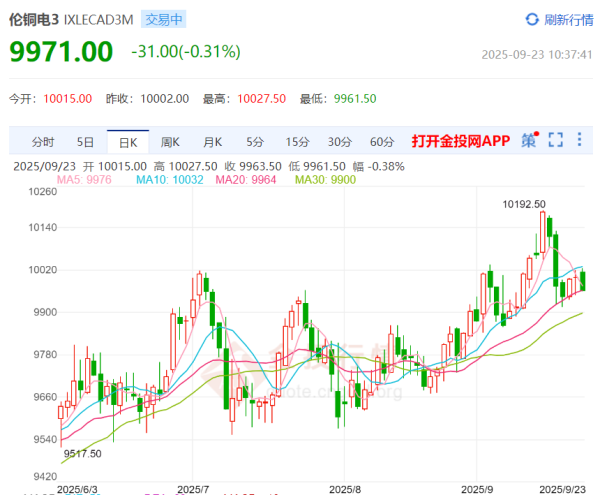The height and width of the screenshot is (495, 600).
Task: Switch to the 分时 intraday tab
Action: tap(43, 141)
